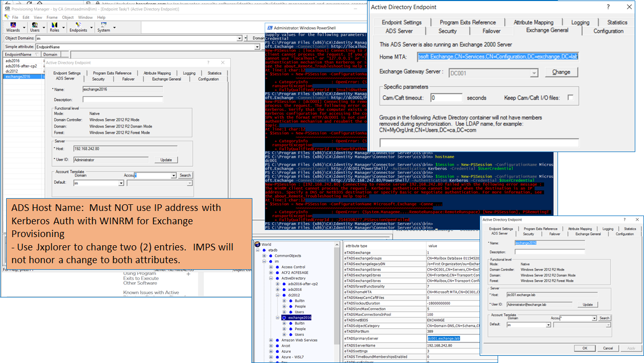Click the System toolbar icon

tap(103, 26)
